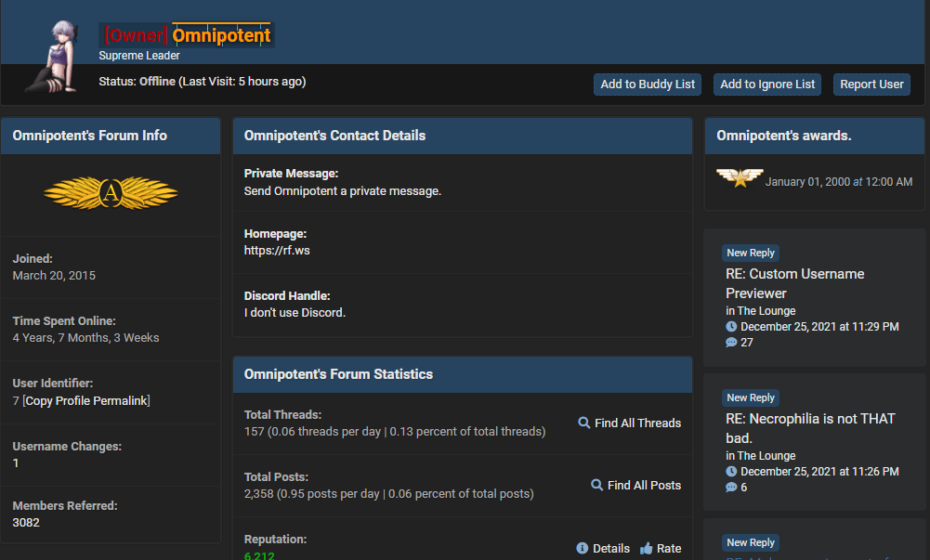Click first New Reply tag above Custom Username Previewer

coord(751,253)
